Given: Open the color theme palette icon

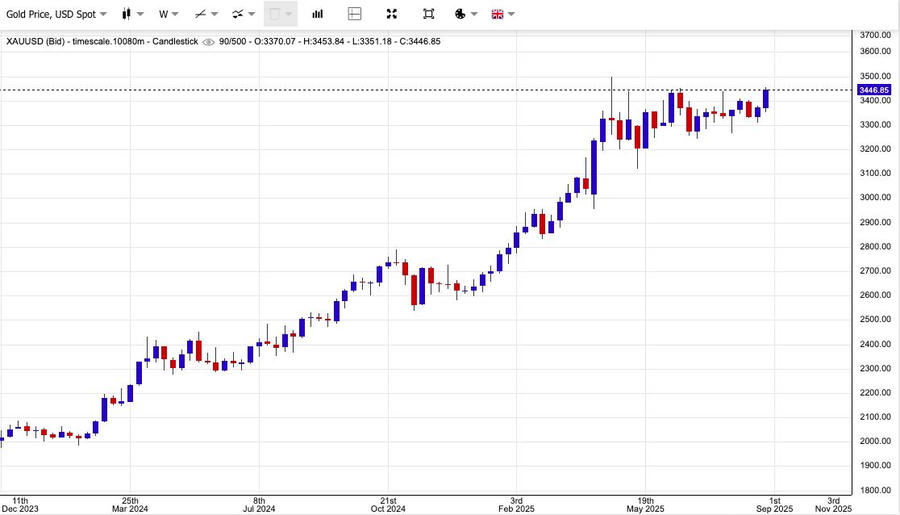Looking at the screenshot, I should click(460, 14).
